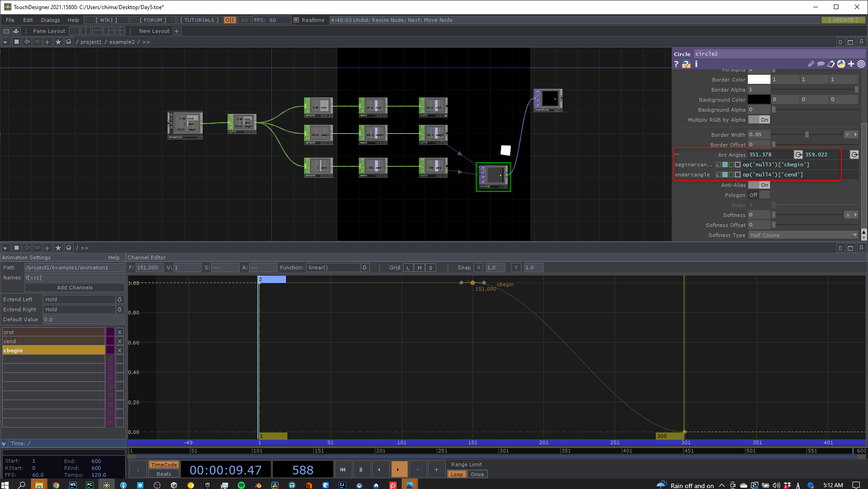Pause timeline playback
The image size is (868, 489).
(361, 469)
